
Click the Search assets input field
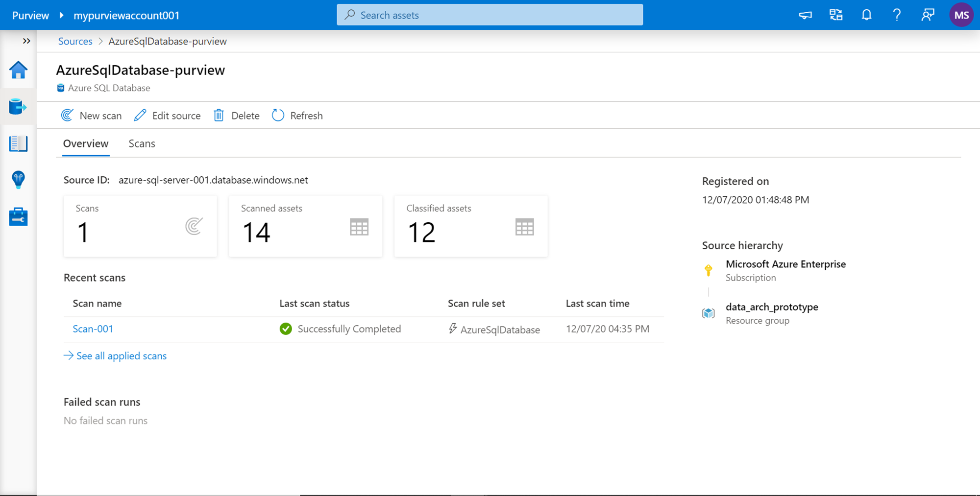pyautogui.click(x=490, y=15)
